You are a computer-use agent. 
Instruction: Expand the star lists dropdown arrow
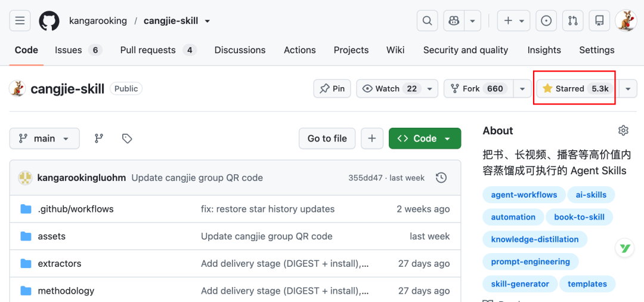[628, 88]
